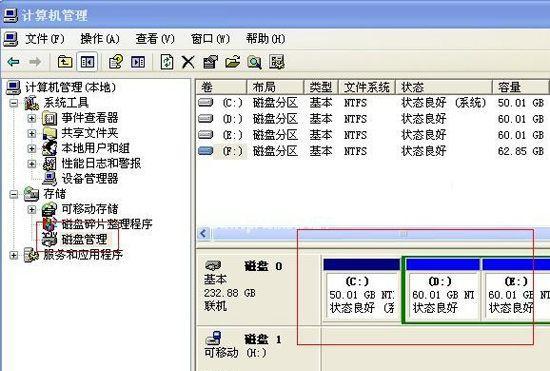Click the Help question mark toolbar icon
The height and width of the screenshot is (371, 550).
(x=116, y=62)
